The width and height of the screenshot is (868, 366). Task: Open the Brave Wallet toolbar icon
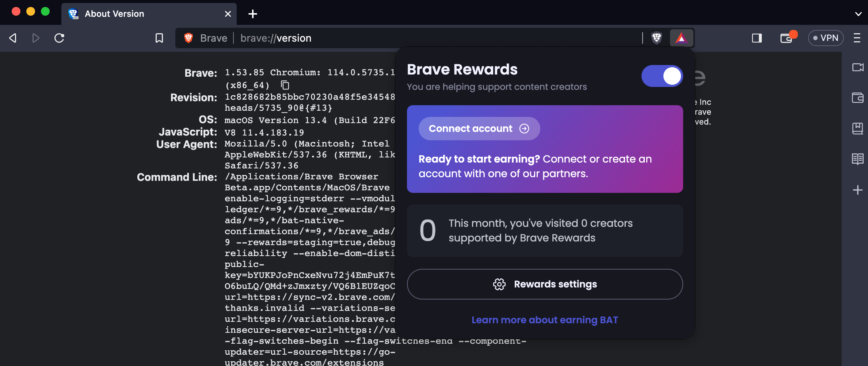tap(786, 38)
